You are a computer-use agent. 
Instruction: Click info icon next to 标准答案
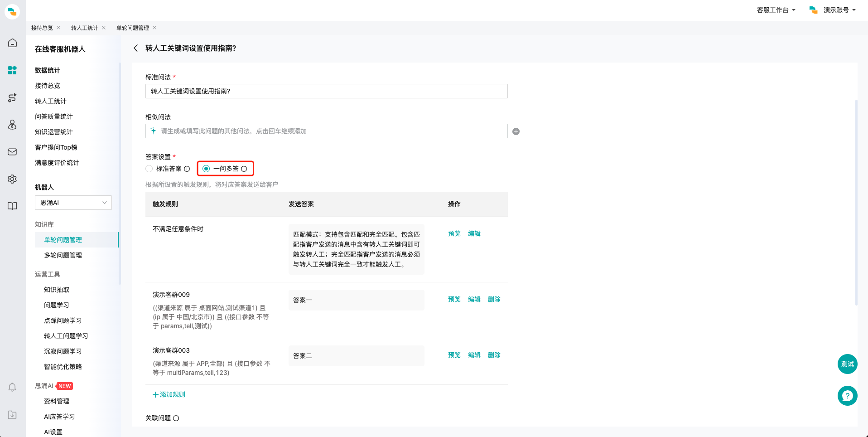pyautogui.click(x=187, y=169)
